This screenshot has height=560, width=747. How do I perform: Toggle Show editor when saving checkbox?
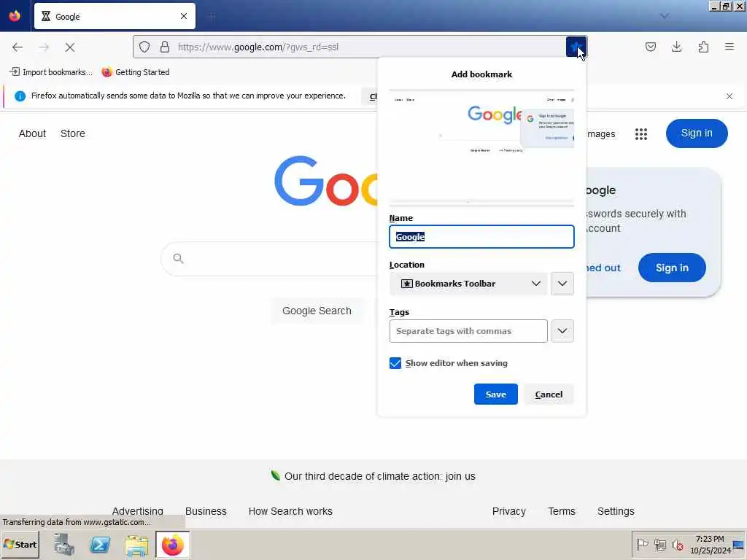395,363
